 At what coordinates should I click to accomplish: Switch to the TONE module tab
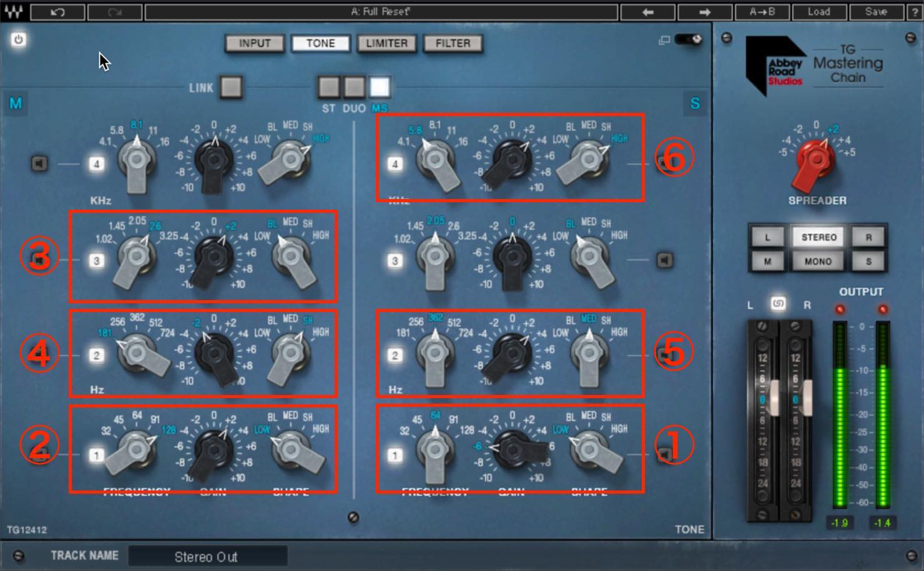tap(321, 43)
